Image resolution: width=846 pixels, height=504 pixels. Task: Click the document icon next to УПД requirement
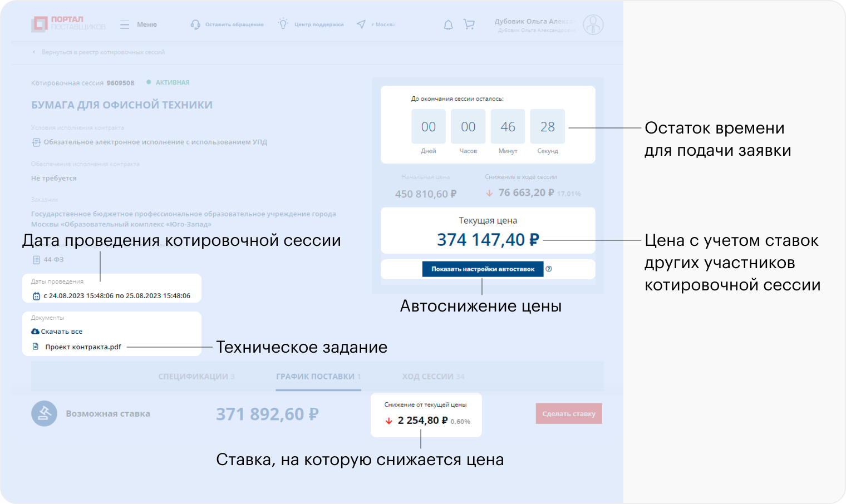36,142
